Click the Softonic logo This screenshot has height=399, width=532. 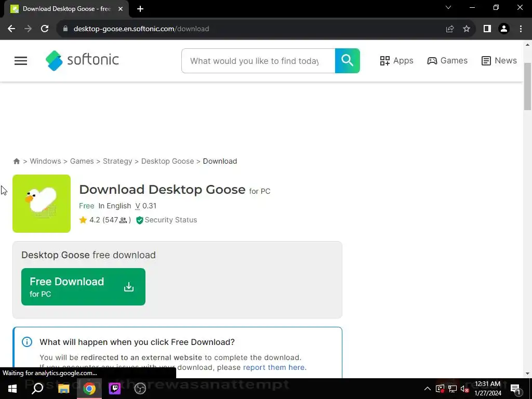[82, 60]
